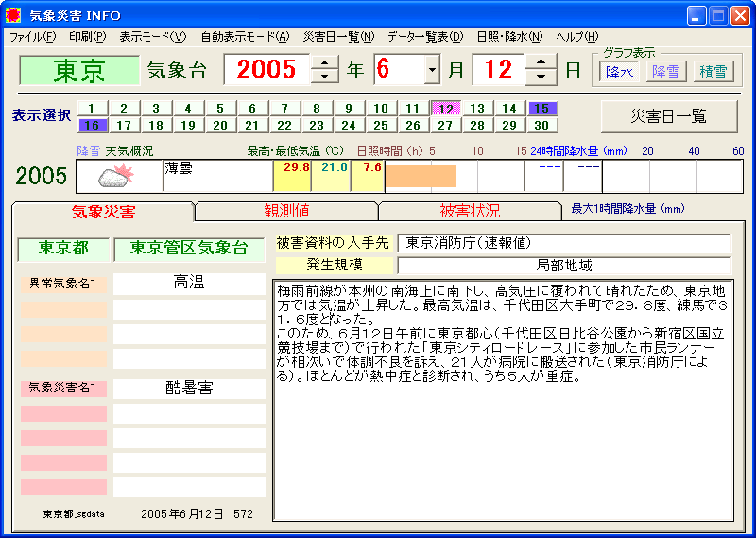Open the ファイル(F) menu

point(32,37)
